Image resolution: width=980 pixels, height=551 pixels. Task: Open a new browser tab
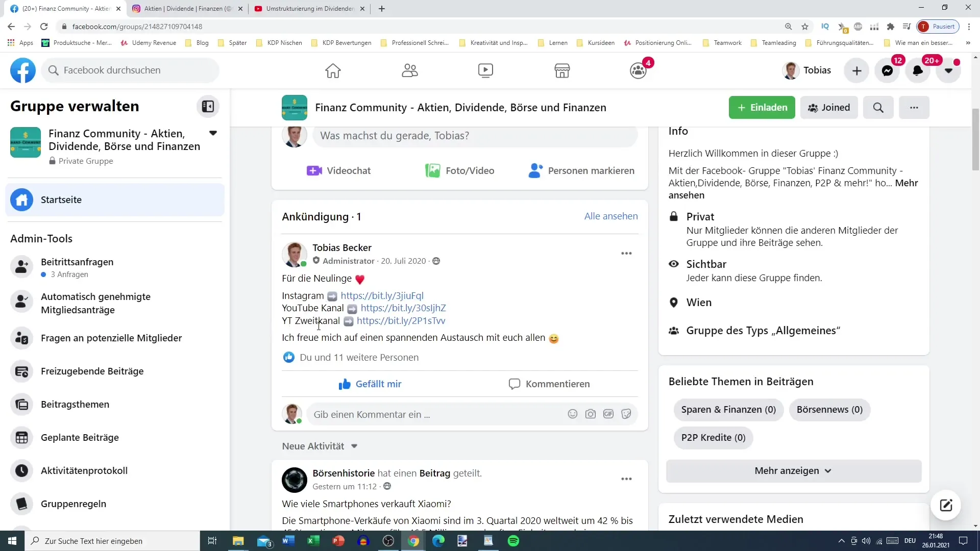coord(382,9)
